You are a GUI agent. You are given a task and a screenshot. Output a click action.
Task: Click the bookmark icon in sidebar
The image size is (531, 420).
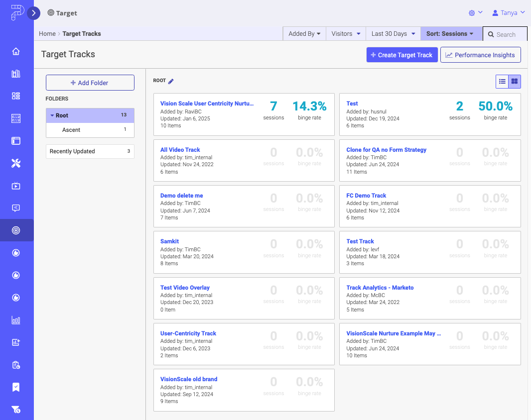tap(16, 387)
